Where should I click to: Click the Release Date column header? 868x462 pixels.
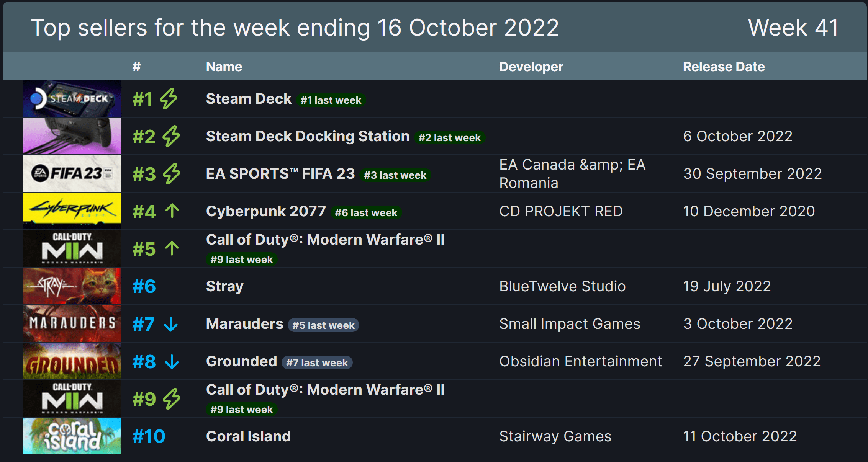pos(724,67)
